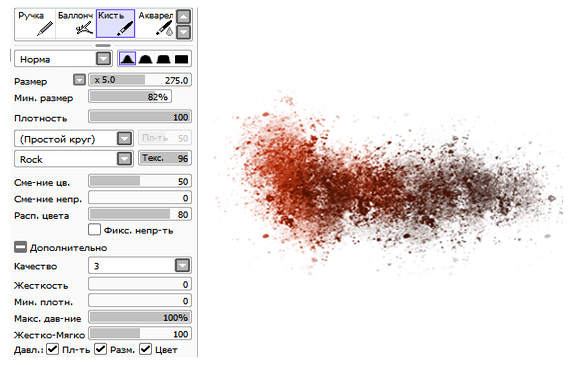Adjust the Сме-ние цв. slider at 50
This screenshot has width=574, height=365.
(140, 181)
